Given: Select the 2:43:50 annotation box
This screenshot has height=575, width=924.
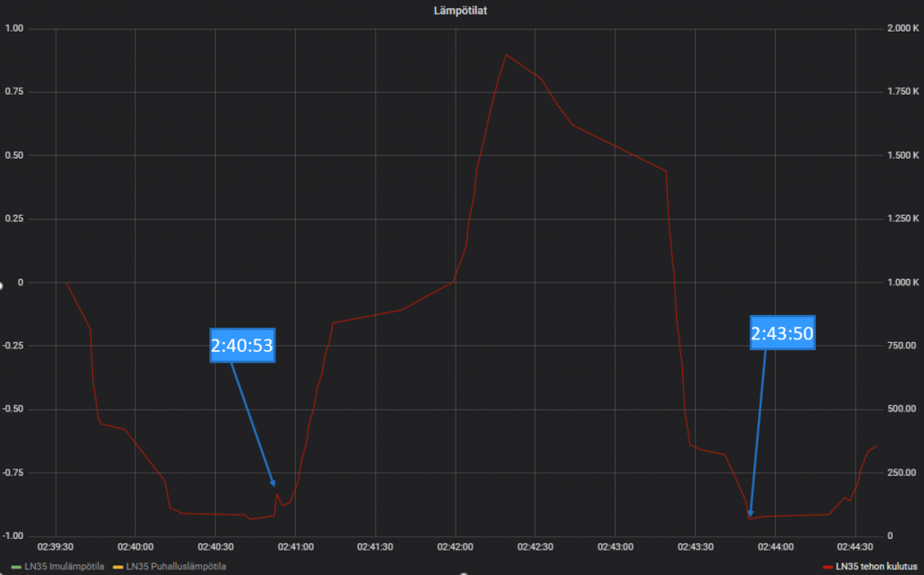Looking at the screenshot, I should click(782, 332).
